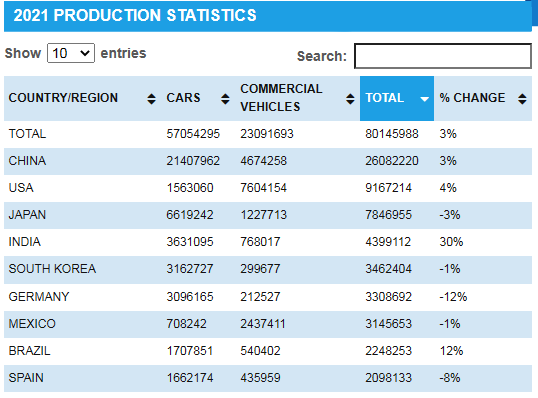Click sort arrows in % Change header
The width and height of the screenshot is (538, 398).
click(522, 99)
